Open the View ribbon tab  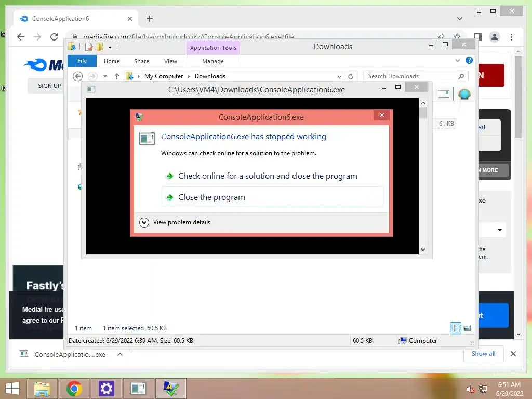(x=170, y=61)
